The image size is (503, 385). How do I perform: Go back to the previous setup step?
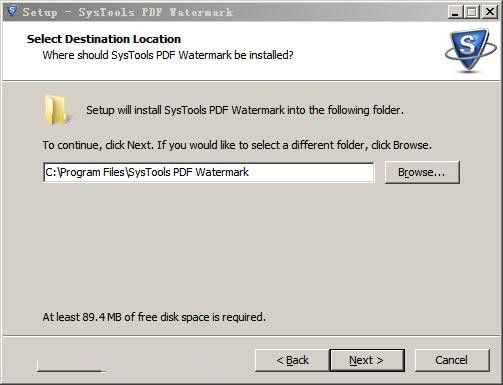click(x=292, y=360)
